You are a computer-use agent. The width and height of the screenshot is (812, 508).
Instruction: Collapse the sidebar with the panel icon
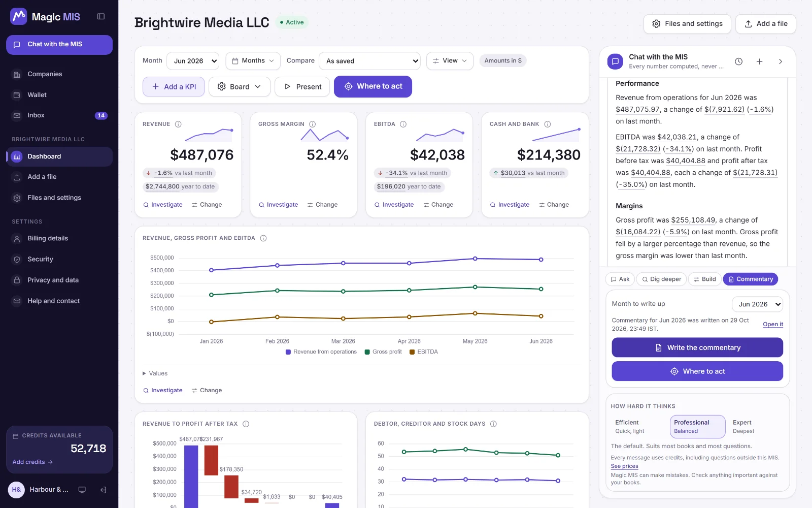click(101, 17)
